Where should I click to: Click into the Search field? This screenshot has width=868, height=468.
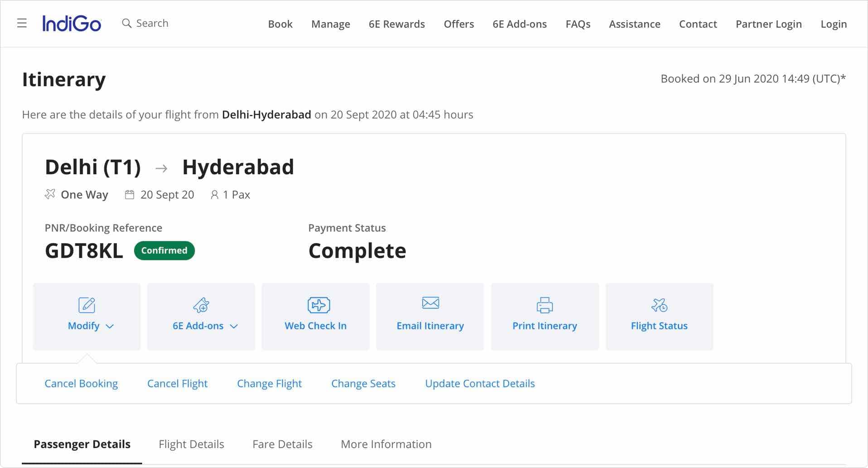(x=152, y=23)
